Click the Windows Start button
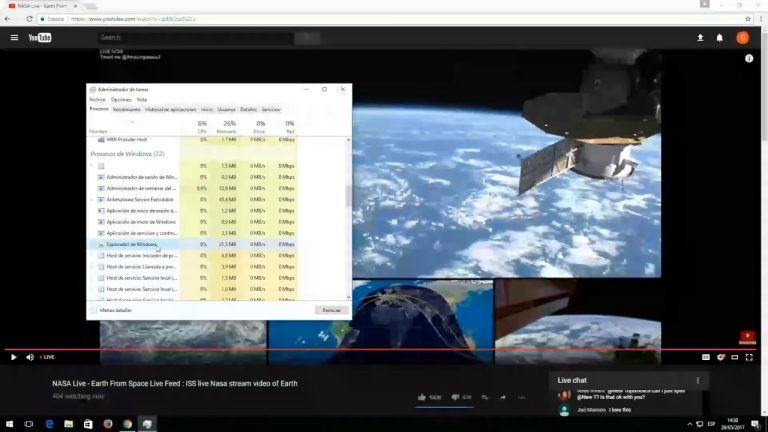Image resolution: width=768 pixels, height=432 pixels. point(9,424)
